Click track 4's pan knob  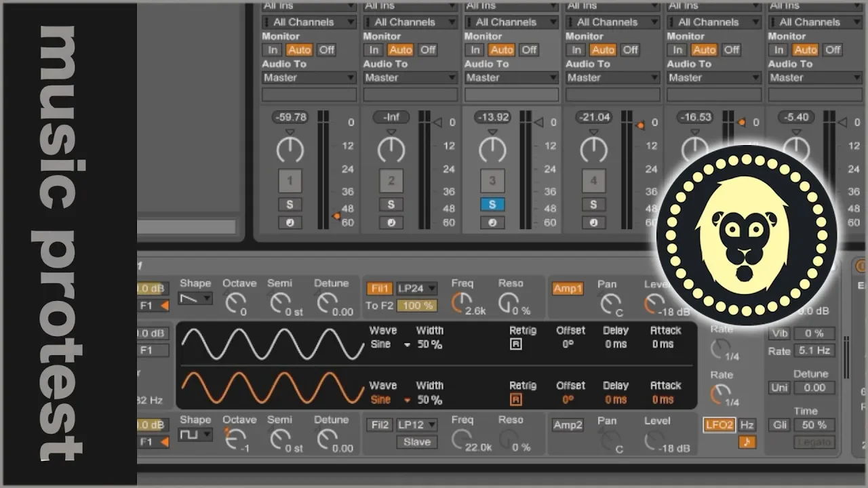click(593, 148)
